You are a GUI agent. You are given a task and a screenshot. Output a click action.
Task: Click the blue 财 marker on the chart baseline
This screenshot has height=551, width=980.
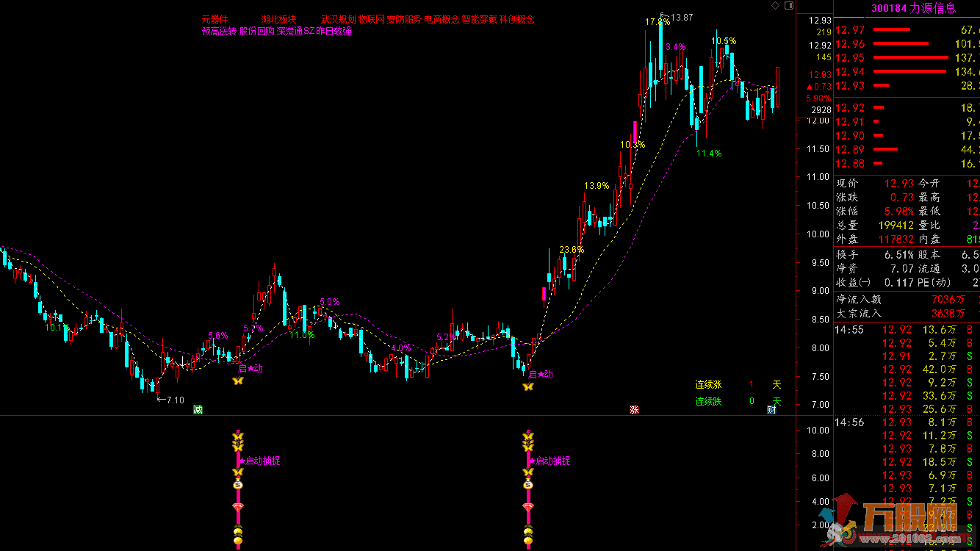(772, 409)
